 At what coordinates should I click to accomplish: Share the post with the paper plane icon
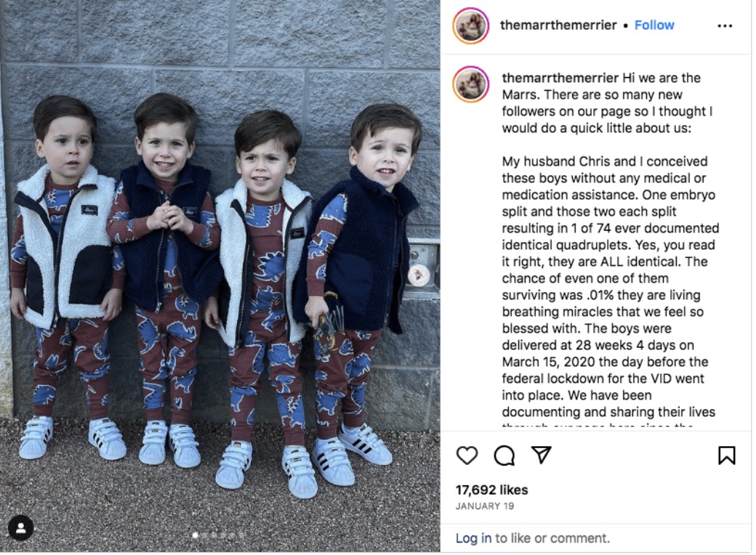click(x=541, y=455)
